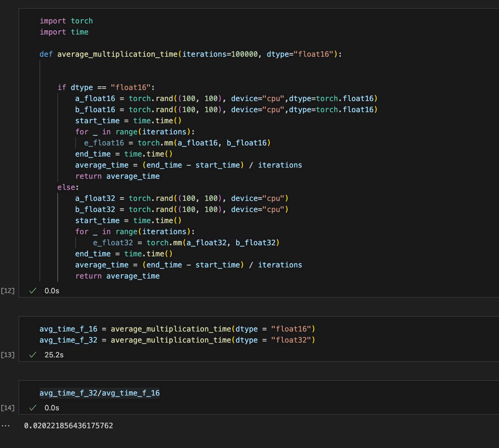Click the indent guide to collapse the if block

point(58,136)
